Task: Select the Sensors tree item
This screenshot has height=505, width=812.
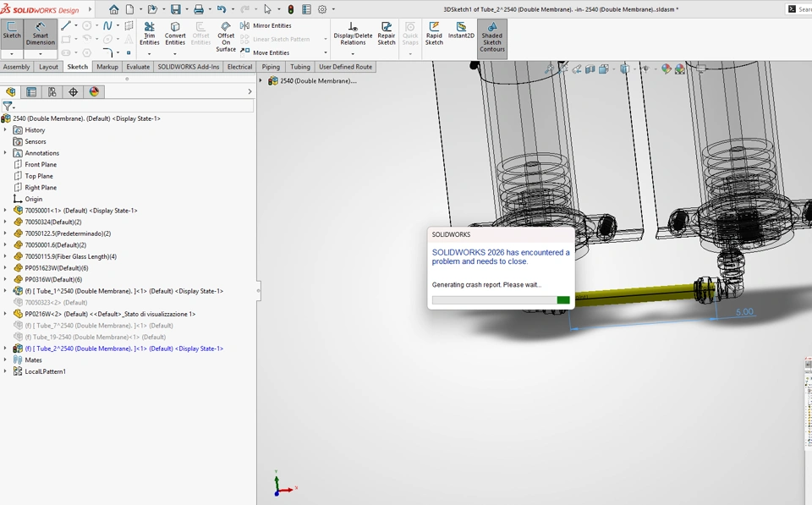Action: click(x=36, y=141)
